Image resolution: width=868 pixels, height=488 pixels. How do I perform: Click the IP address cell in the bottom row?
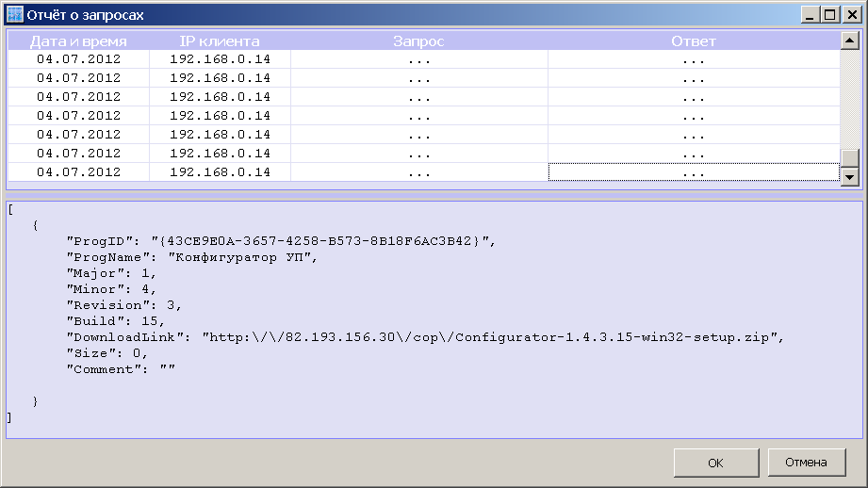click(x=220, y=172)
